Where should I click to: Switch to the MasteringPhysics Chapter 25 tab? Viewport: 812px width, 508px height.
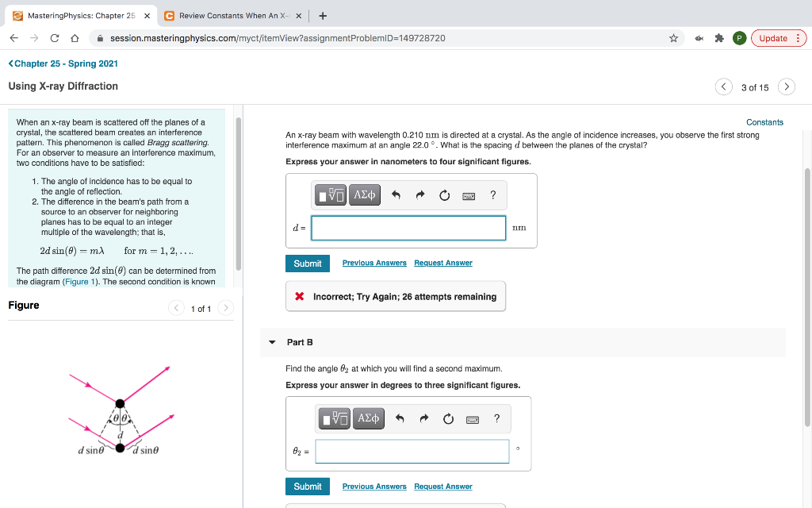click(79, 15)
